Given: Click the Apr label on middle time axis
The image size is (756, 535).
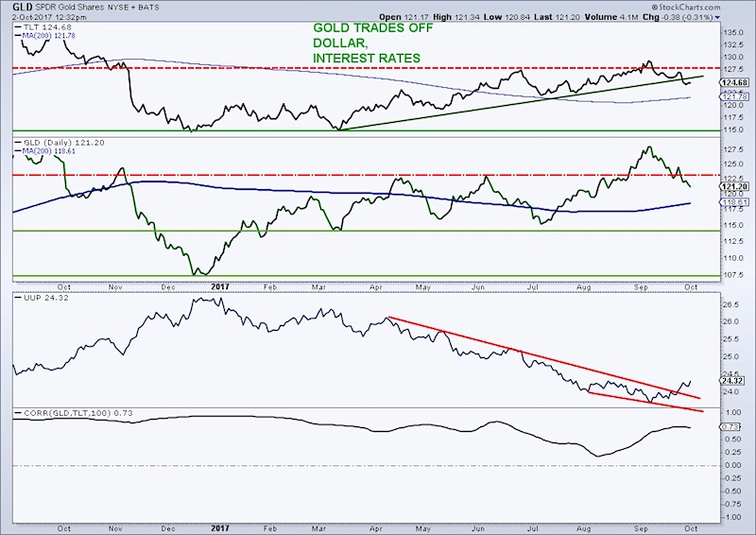Looking at the screenshot, I should click(x=375, y=286).
